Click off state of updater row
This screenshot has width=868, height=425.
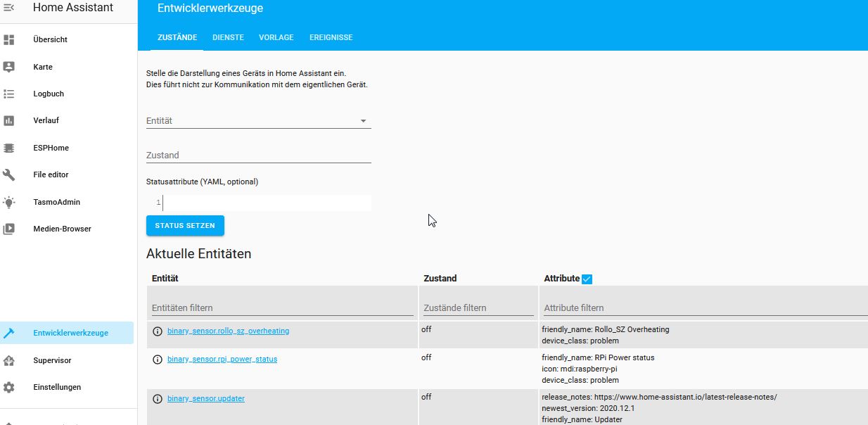coord(426,397)
